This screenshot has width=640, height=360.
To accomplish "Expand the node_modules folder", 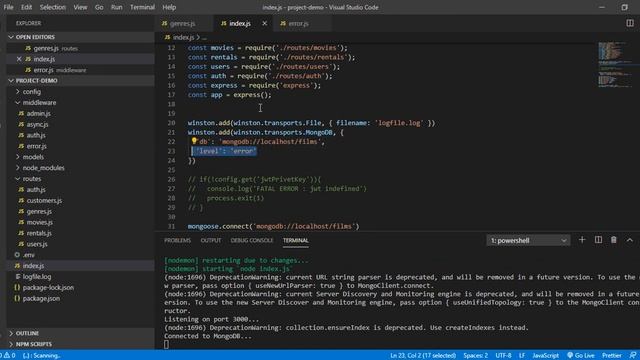I will pos(80,168).
